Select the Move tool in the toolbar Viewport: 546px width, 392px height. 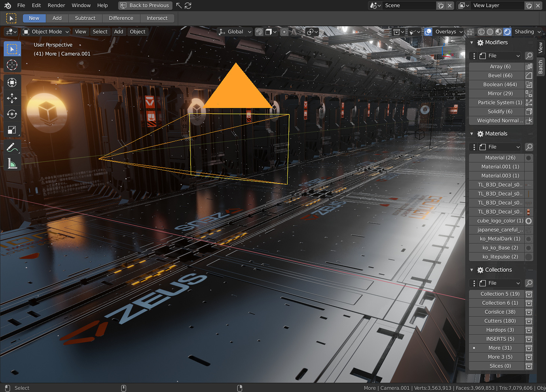[x=12, y=98]
